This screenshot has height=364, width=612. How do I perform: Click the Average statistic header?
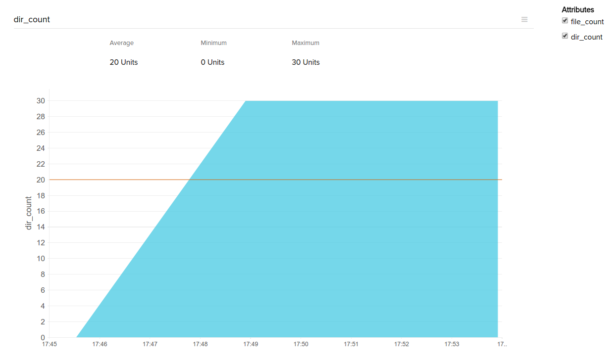tap(122, 43)
